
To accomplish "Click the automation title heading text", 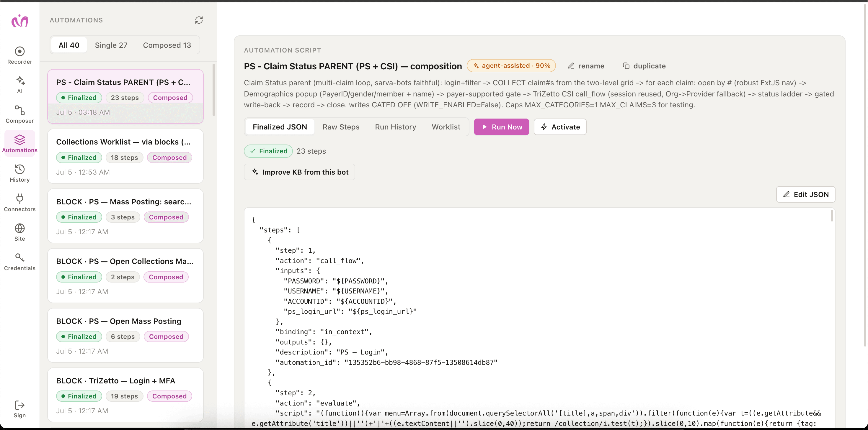I will (x=353, y=66).
